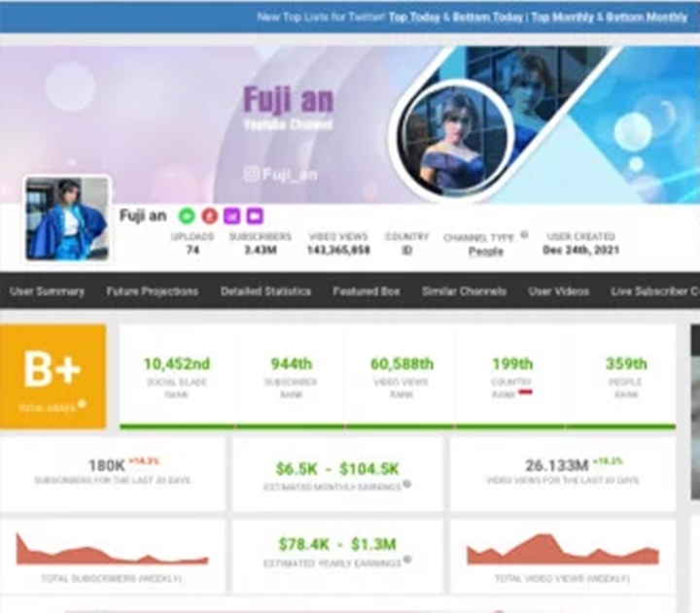Open the Future Projections tab
Image resolution: width=700 pixels, height=613 pixels.
[x=153, y=291]
